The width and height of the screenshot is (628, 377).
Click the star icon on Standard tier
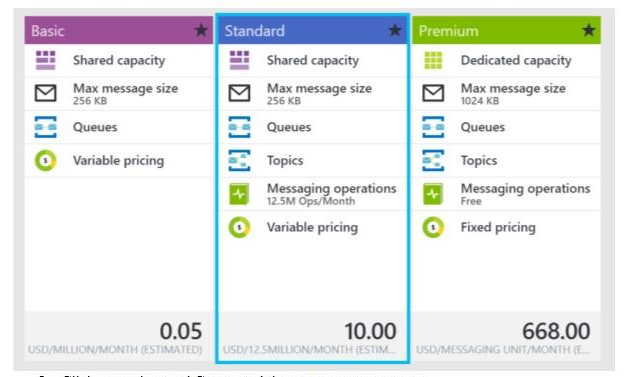tap(395, 30)
